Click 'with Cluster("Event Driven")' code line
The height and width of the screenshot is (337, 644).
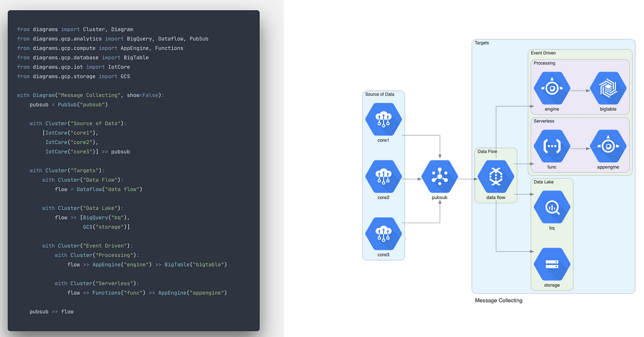click(87, 246)
